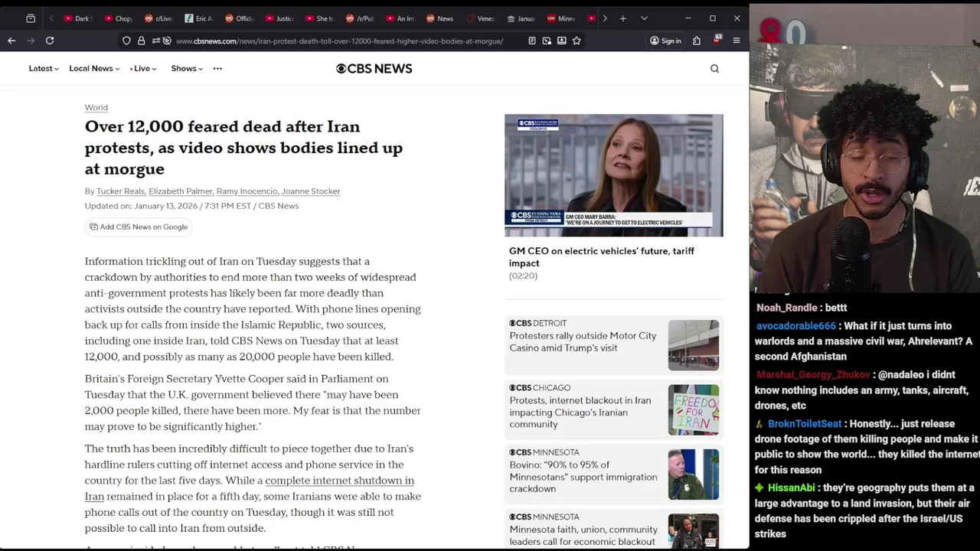Open the Bovino story thumbnail
The width and height of the screenshot is (980, 551).
(694, 474)
